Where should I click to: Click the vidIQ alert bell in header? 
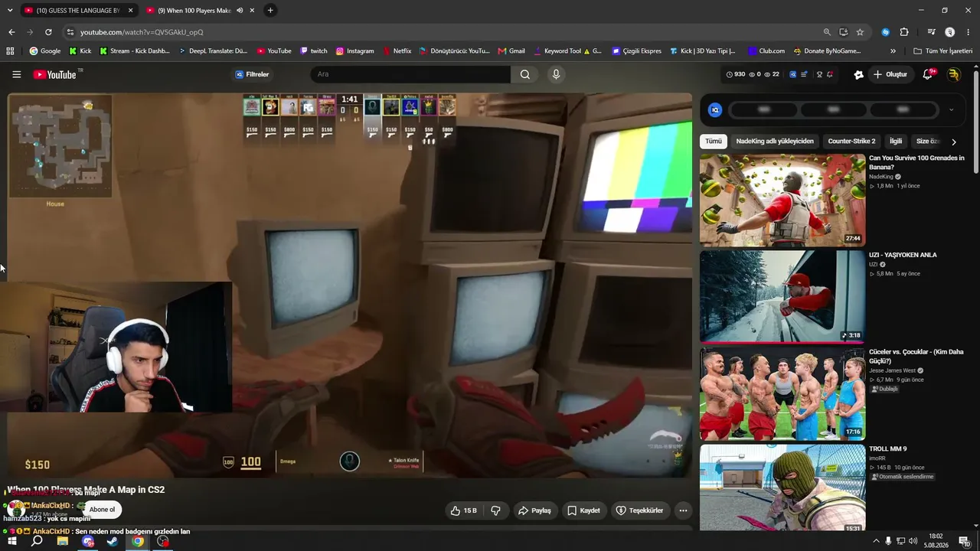830,74
